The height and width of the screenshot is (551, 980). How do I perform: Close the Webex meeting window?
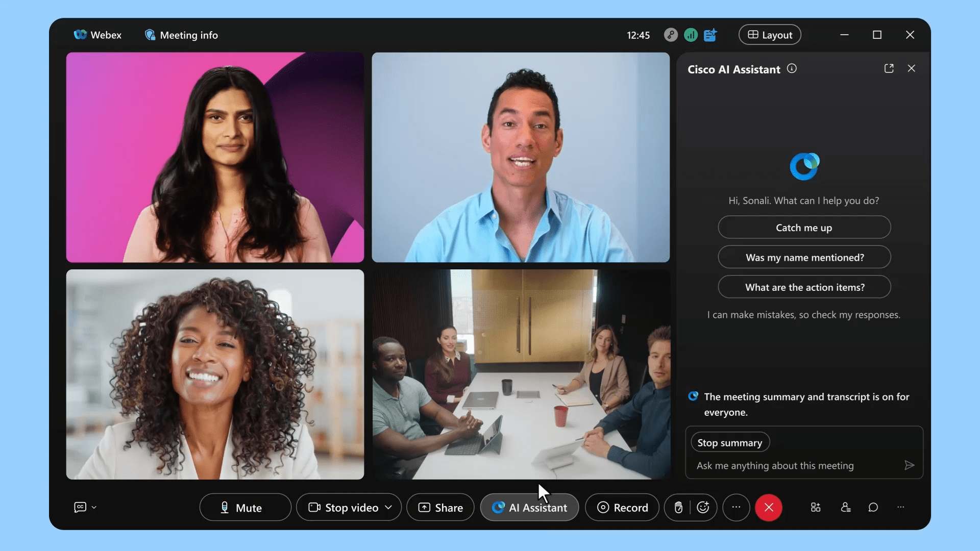tap(910, 35)
